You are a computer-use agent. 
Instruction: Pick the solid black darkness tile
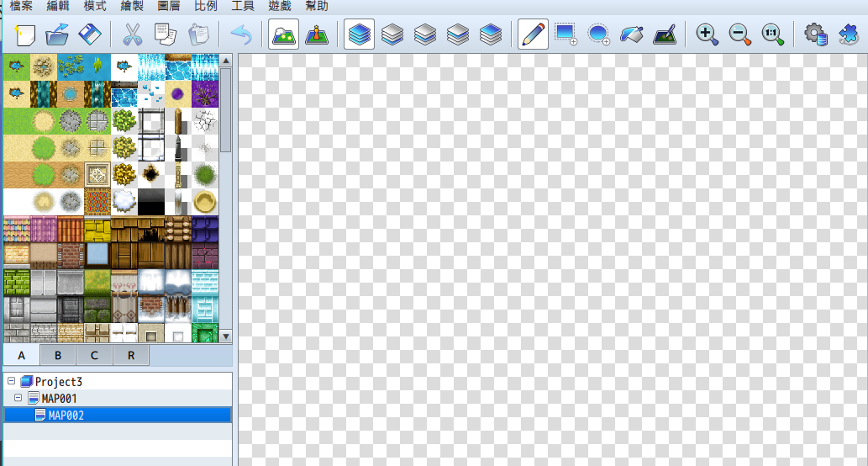[x=151, y=202]
